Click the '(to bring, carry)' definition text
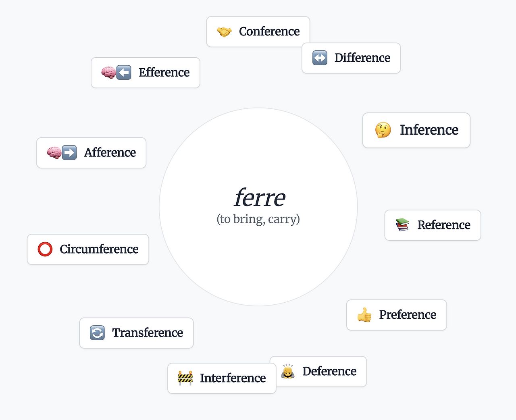Screen dimensions: 516x420 coord(258,219)
